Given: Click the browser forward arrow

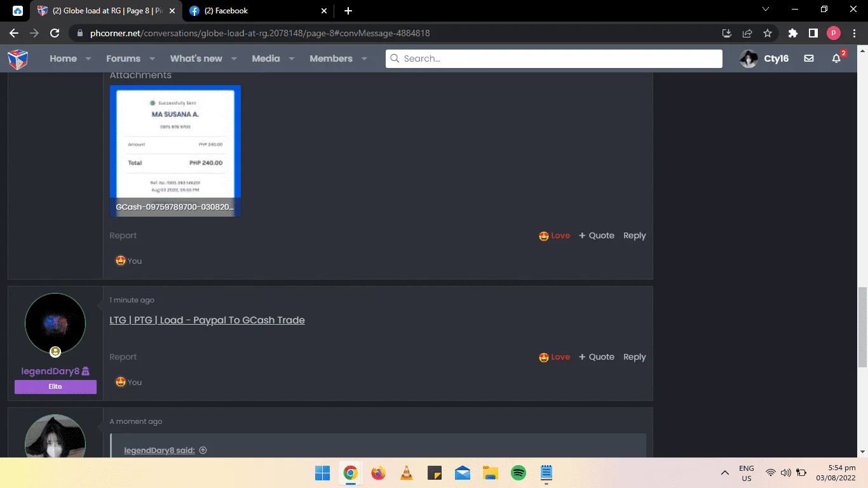Looking at the screenshot, I should (34, 33).
